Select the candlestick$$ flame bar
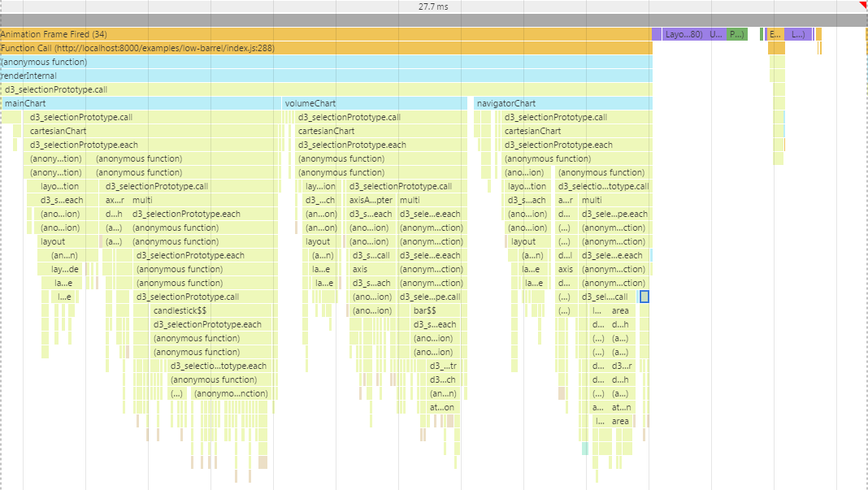This screenshot has height=490, width=868. 212,311
